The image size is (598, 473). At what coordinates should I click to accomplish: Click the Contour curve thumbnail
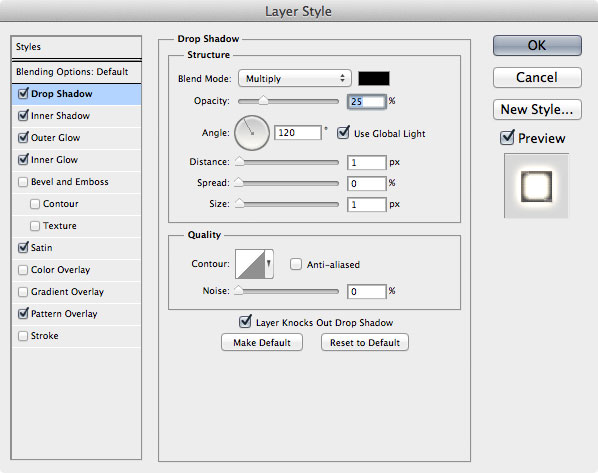[250, 264]
